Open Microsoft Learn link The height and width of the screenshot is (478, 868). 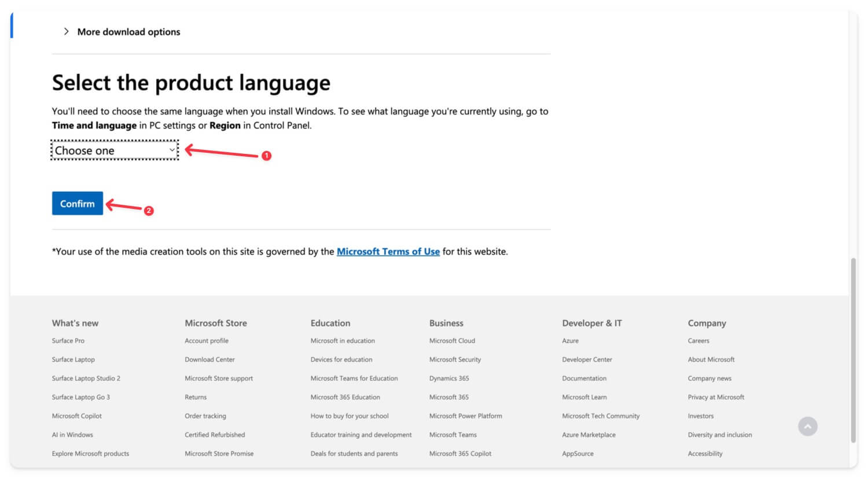click(x=584, y=397)
